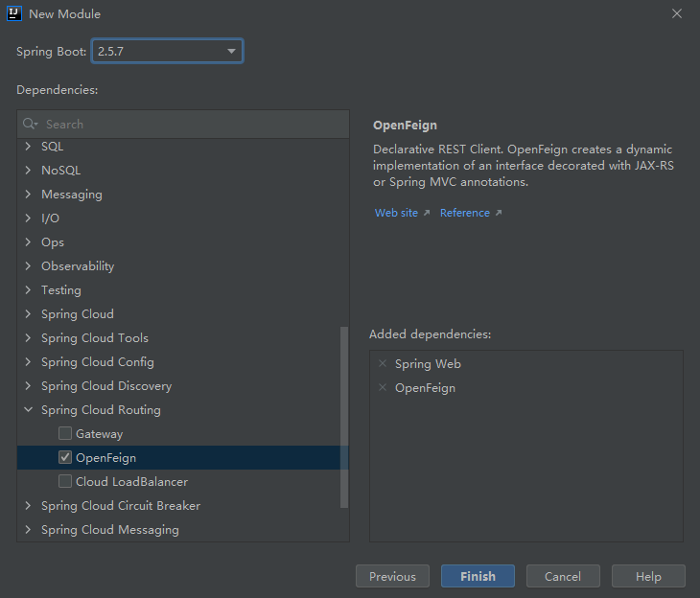Viewport: 700px width, 598px height.
Task: Select the Observability row label
Action: click(x=78, y=266)
